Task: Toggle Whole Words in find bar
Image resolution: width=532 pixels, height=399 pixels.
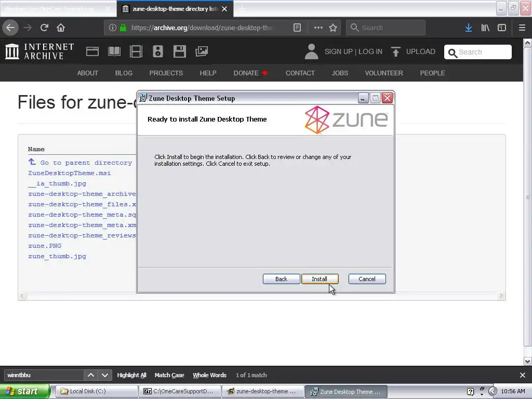Action: pos(209,375)
